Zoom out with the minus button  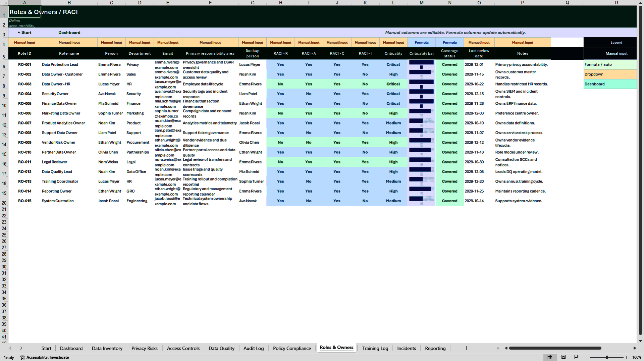click(587, 357)
